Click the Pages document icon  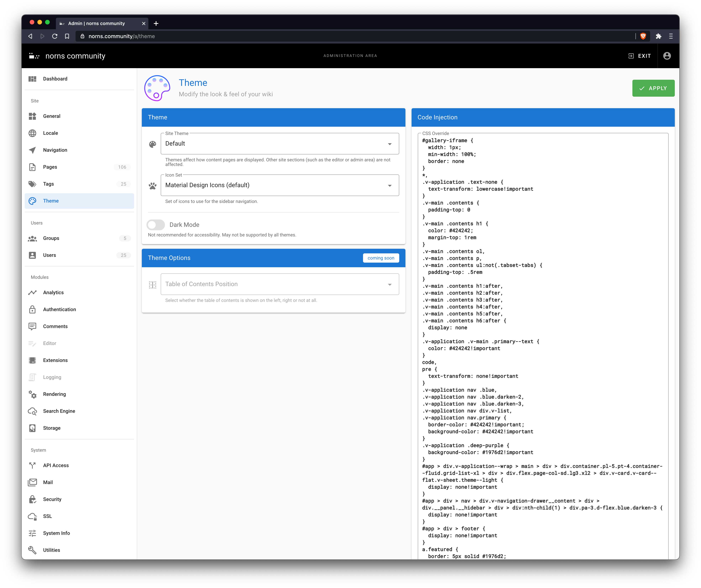coord(32,167)
